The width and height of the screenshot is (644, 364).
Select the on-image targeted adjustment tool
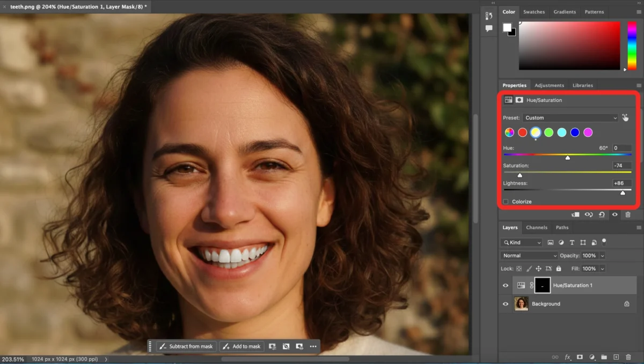(x=625, y=117)
